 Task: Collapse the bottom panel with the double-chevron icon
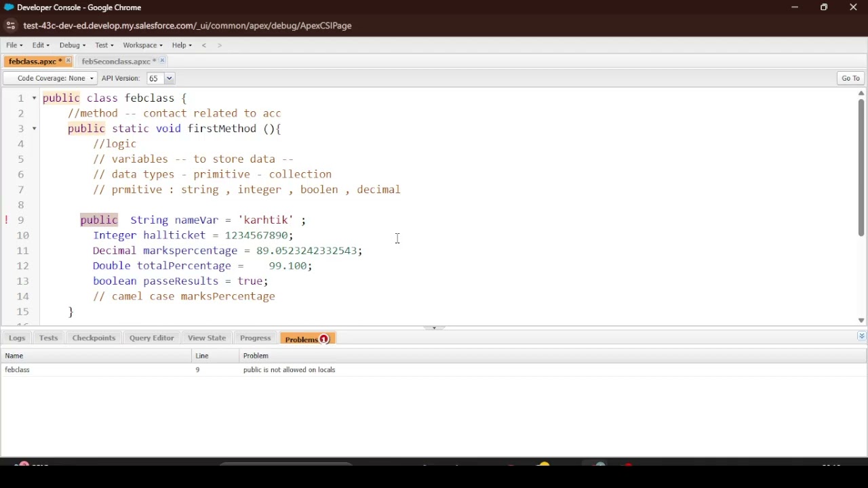861,336
